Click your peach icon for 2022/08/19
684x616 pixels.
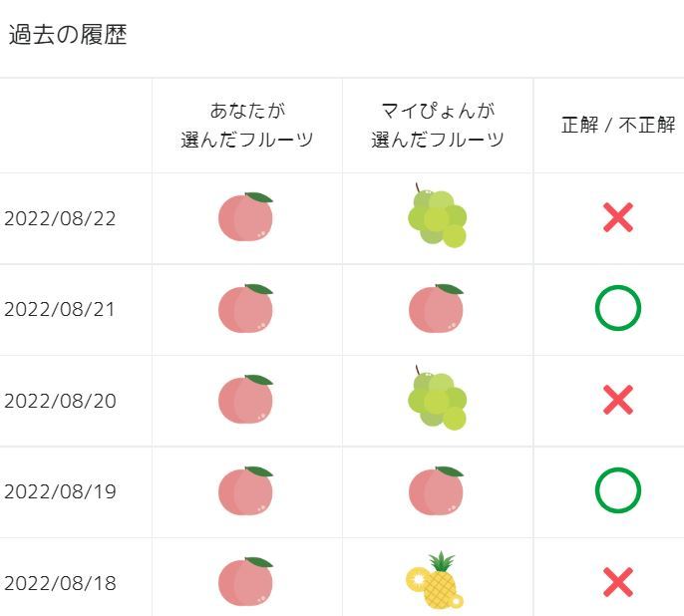245,490
